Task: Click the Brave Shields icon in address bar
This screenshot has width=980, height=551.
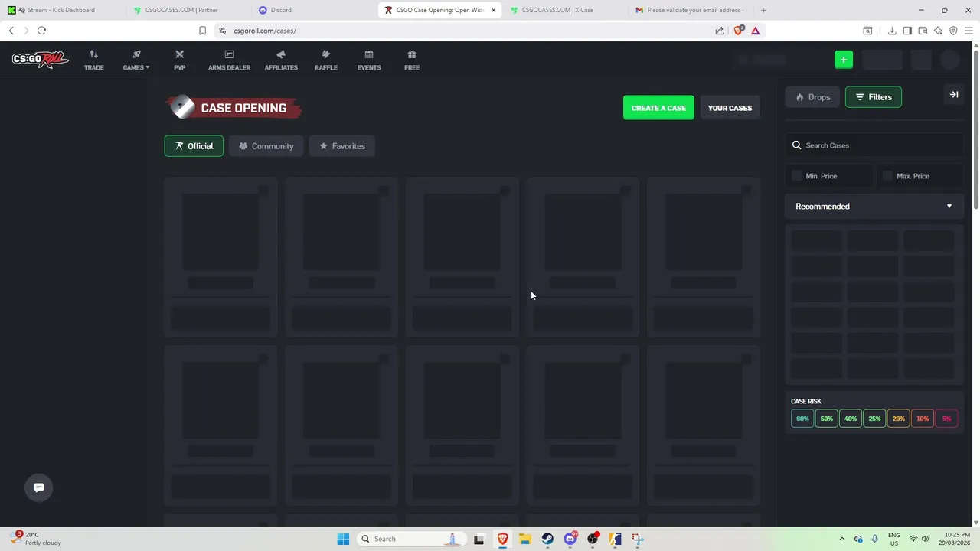Action: (739, 31)
